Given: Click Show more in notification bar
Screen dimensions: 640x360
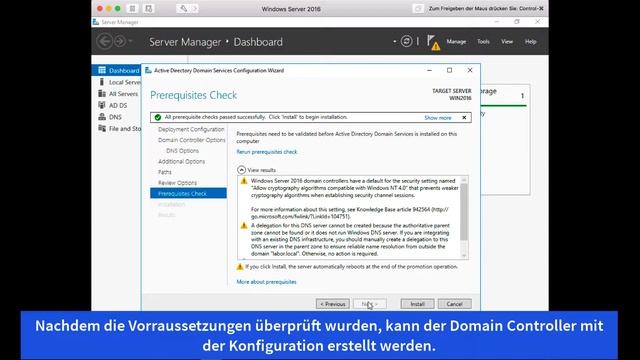Looking at the screenshot, I should 438,118.
